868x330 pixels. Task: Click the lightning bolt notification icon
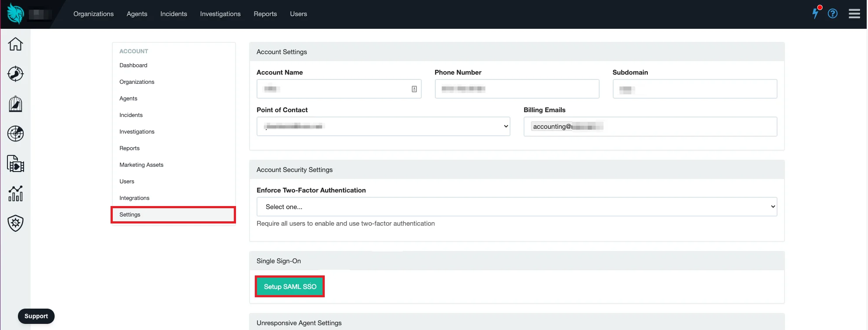click(x=816, y=13)
